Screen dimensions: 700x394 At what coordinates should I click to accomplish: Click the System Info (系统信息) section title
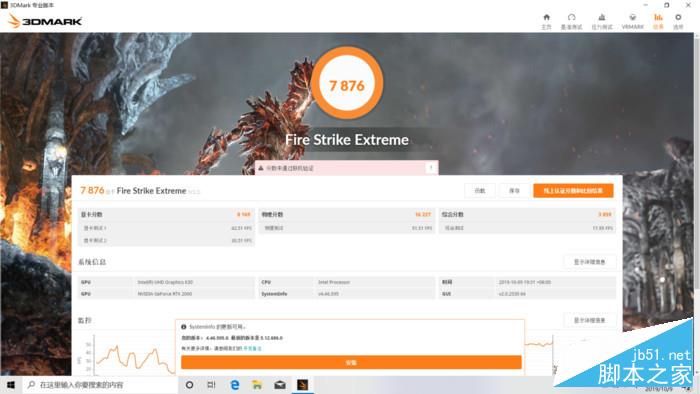pos(92,262)
